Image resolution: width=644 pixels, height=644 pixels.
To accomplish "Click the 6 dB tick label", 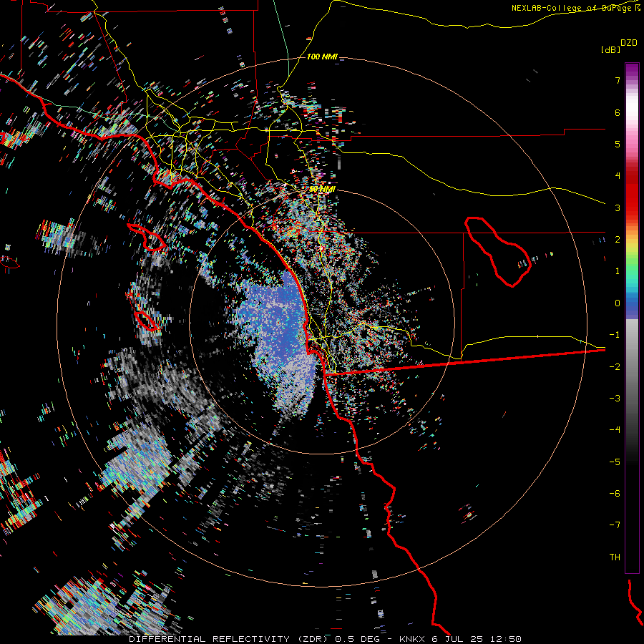I will [618, 112].
